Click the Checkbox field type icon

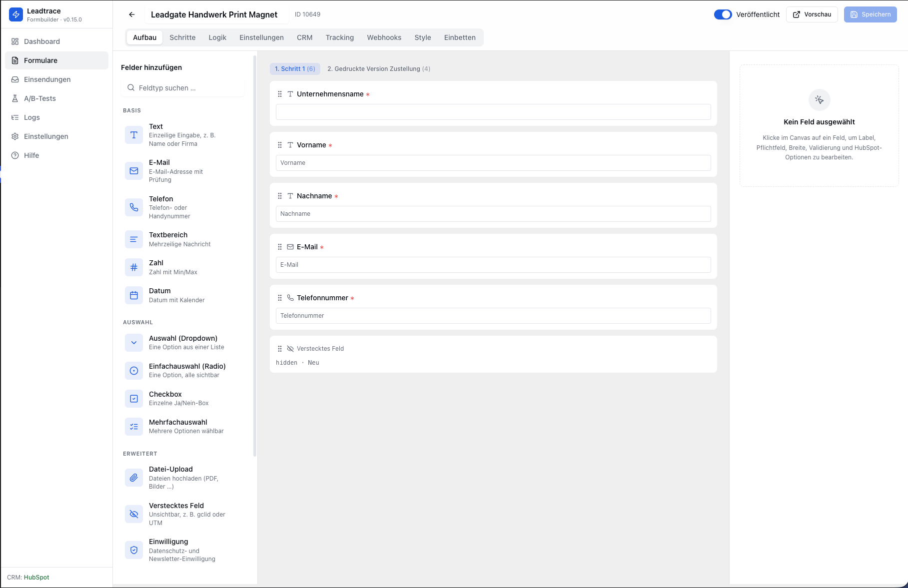[134, 399]
